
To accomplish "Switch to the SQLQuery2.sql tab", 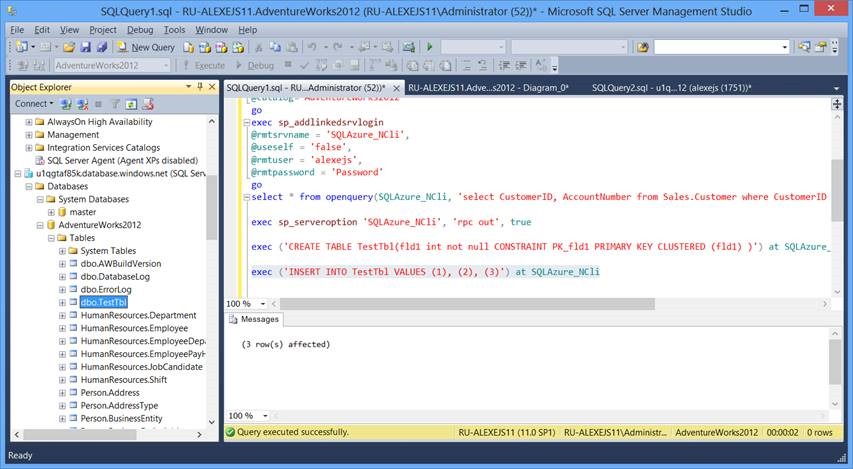I will point(672,88).
